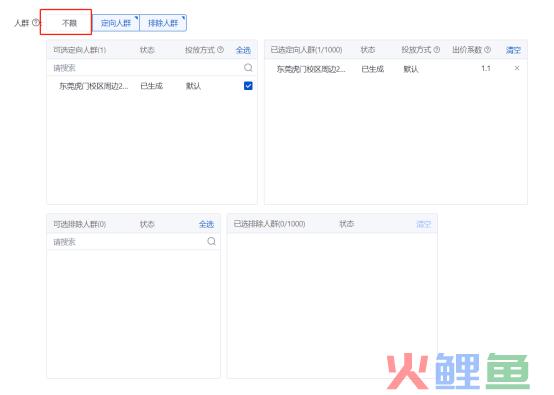The image size is (554, 395).
Task: Click the 已选排除人群(0/1000) column header
Action: 269,224
